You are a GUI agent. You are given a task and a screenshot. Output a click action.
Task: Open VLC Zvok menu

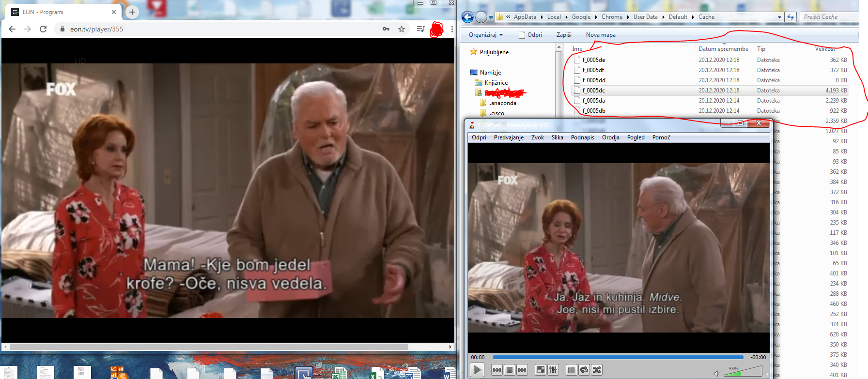click(x=538, y=137)
